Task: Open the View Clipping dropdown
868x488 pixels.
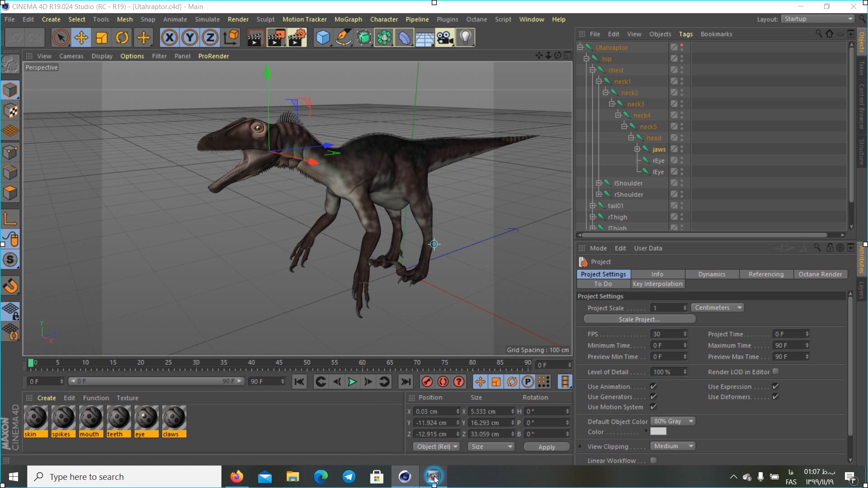Action: pyautogui.click(x=673, y=445)
